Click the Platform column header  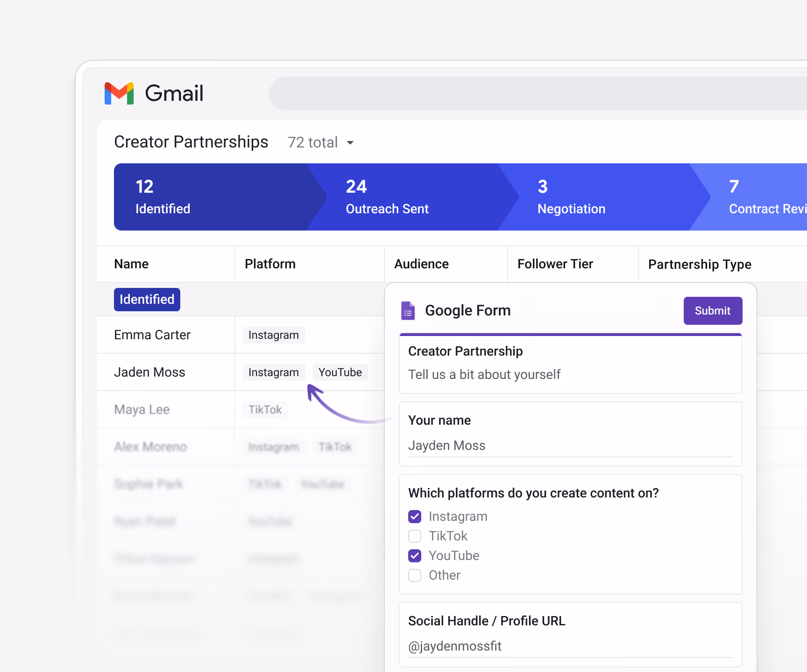pos(270,264)
